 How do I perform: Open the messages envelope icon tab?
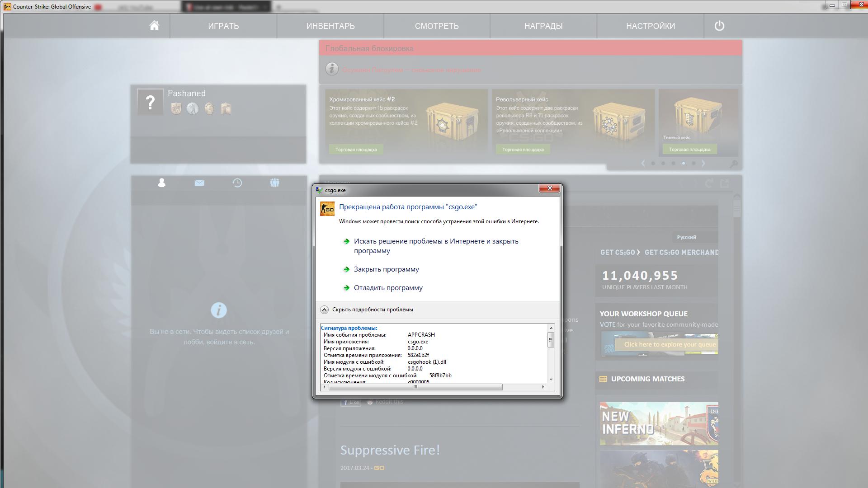tap(199, 183)
